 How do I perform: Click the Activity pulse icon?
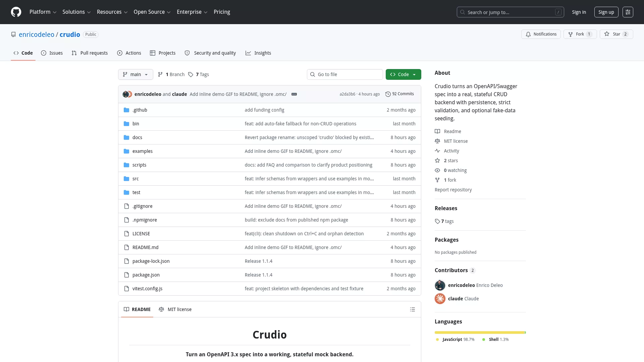point(437,151)
